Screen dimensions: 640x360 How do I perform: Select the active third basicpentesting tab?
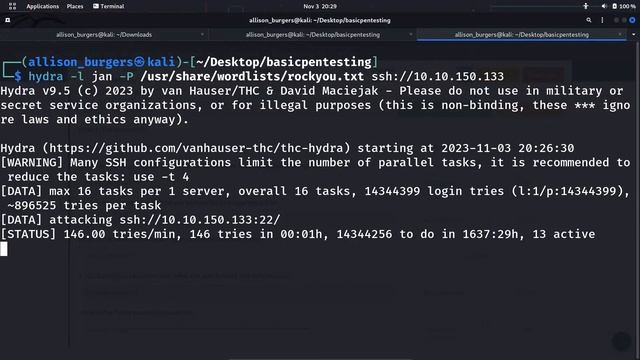pyautogui.click(x=522, y=35)
